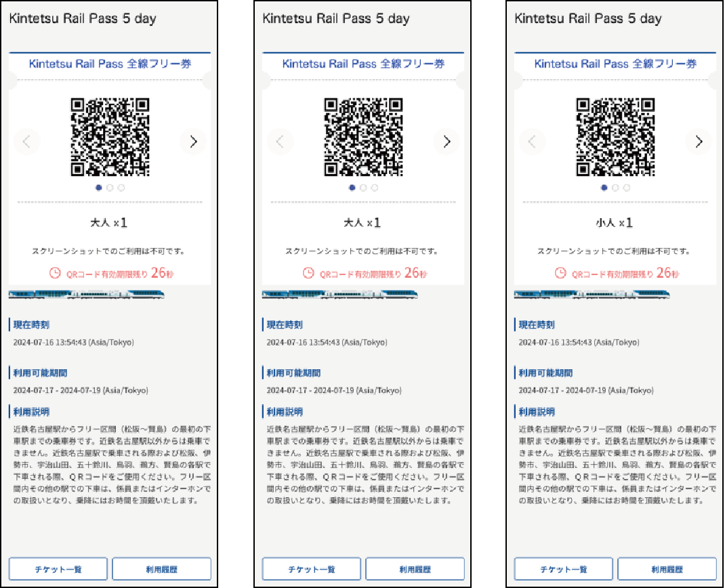This screenshot has height=588, width=725.
Task: Tap the QR code on the child ticket
Action: (615, 137)
